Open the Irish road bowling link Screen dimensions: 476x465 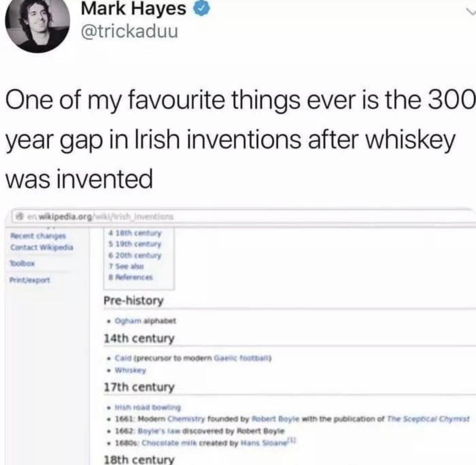point(148,407)
